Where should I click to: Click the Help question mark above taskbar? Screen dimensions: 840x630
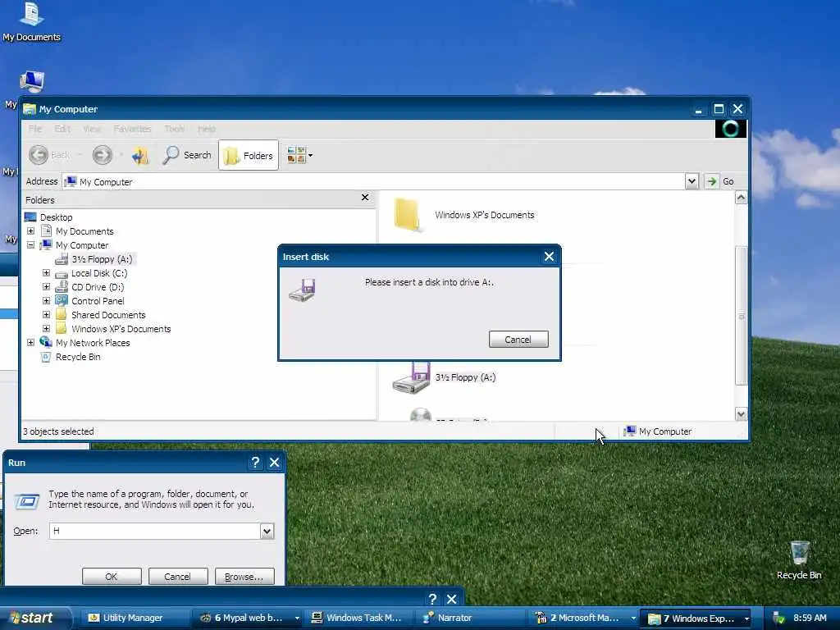click(x=432, y=598)
